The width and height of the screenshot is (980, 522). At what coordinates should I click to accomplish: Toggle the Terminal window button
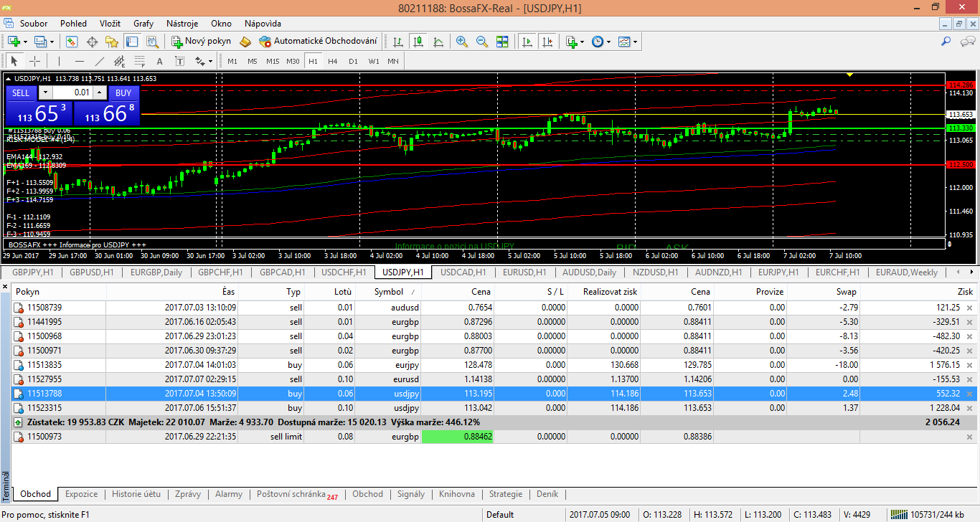tap(131, 42)
